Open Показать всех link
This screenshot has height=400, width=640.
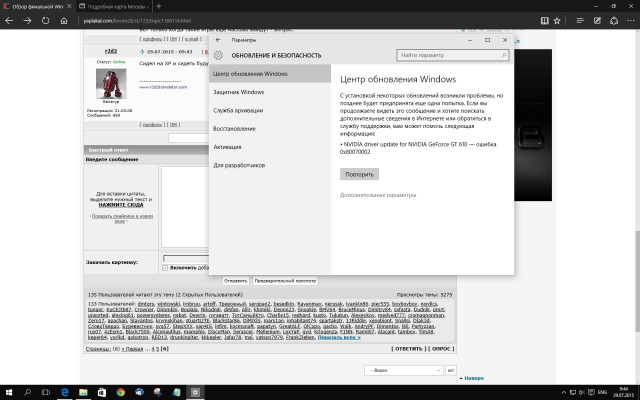[339, 338]
